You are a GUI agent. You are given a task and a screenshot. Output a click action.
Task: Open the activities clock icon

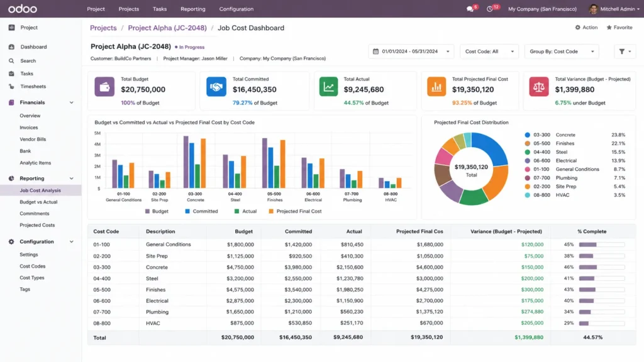click(x=489, y=9)
